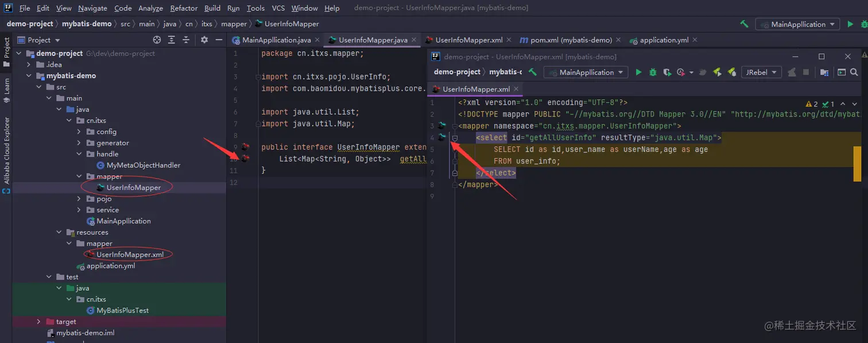The image size is (868, 343).
Task: Close the UserInfoMapper.xml tab in detached window
Action: click(516, 89)
